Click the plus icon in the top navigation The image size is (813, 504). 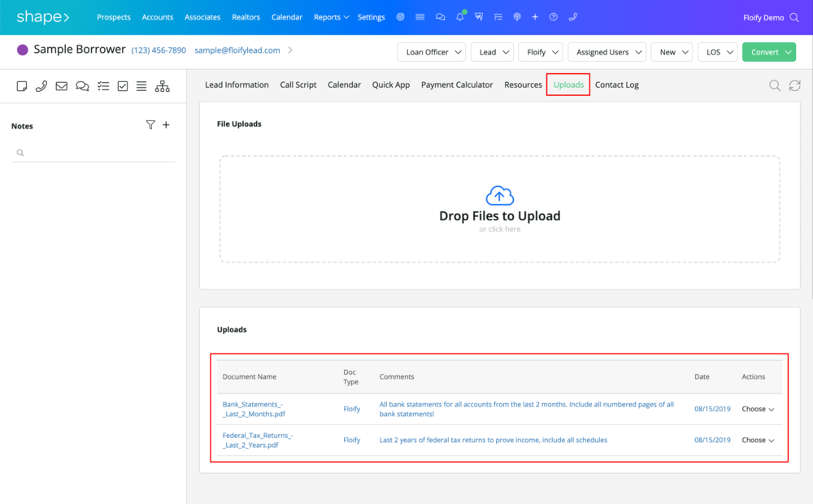pyautogui.click(x=535, y=17)
